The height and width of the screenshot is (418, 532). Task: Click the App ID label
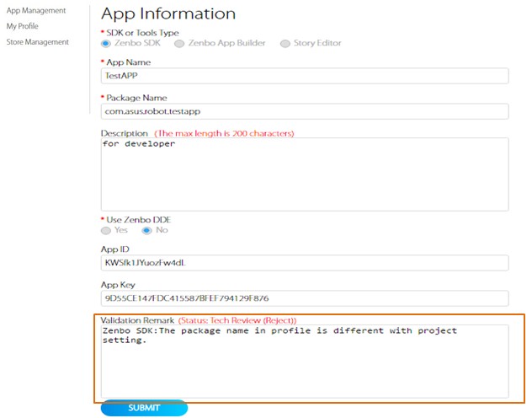pyautogui.click(x=115, y=249)
